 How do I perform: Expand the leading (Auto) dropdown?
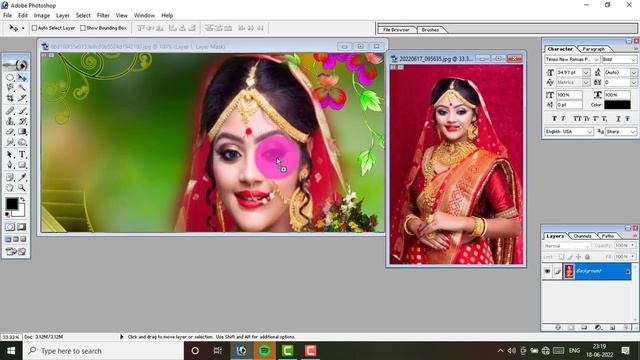coord(633,72)
